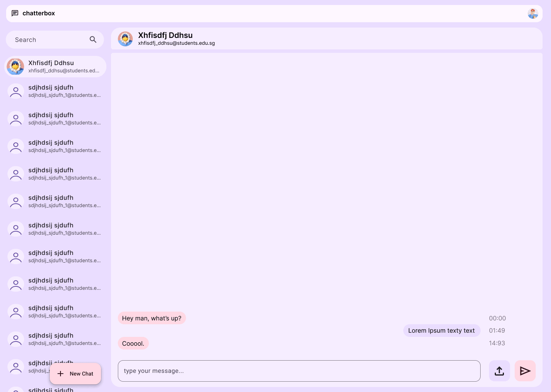Click the "Lorem Ipsum texty text" message bubble

pos(442,330)
